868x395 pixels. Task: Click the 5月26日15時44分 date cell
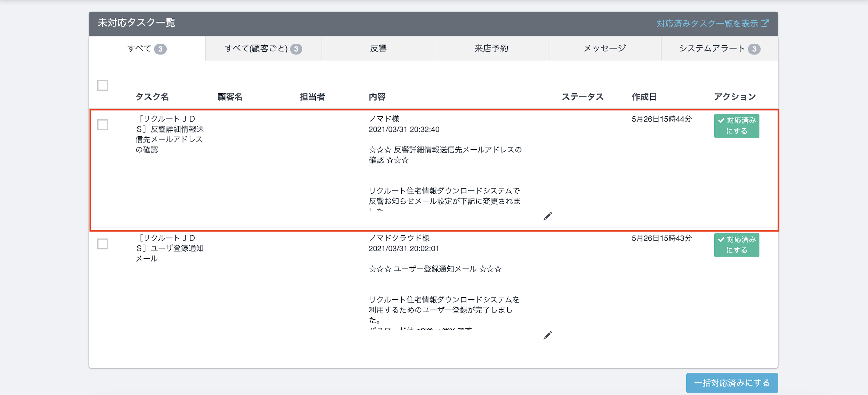(x=662, y=119)
